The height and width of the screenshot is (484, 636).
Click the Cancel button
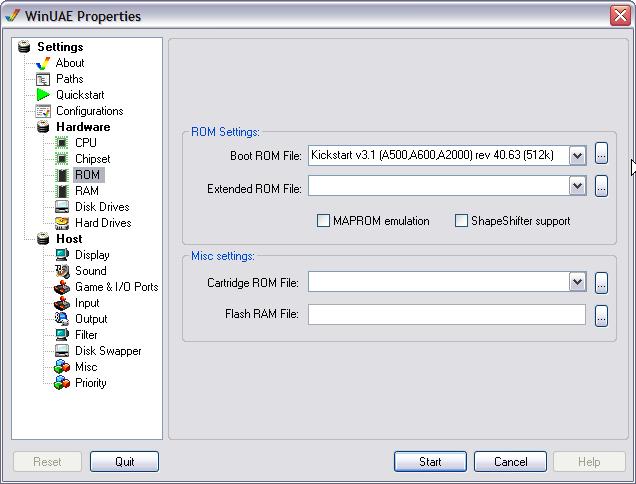coord(510,462)
